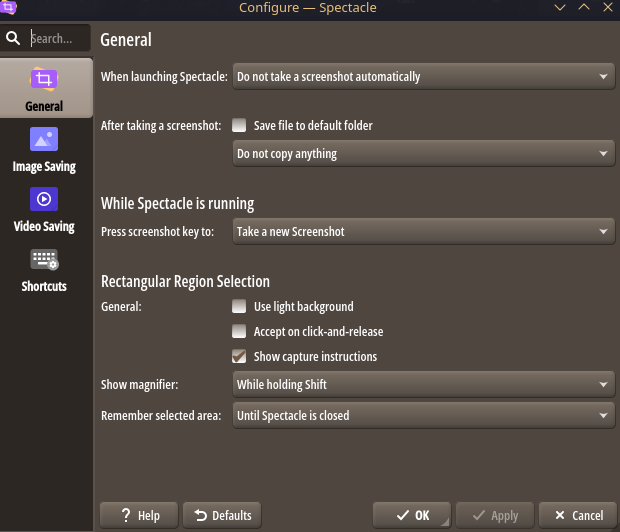Open the Image Saving settings page
This screenshot has height=532, width=620.
pyautogui.click(x=44, y=150)
